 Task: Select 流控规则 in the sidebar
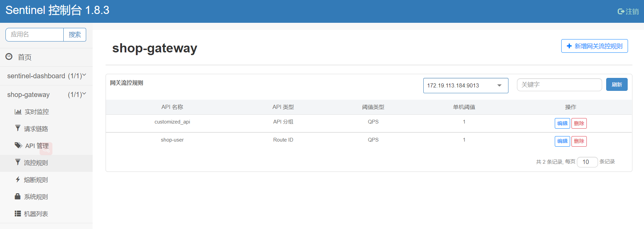pyautogui.click(x=46, y=163)
